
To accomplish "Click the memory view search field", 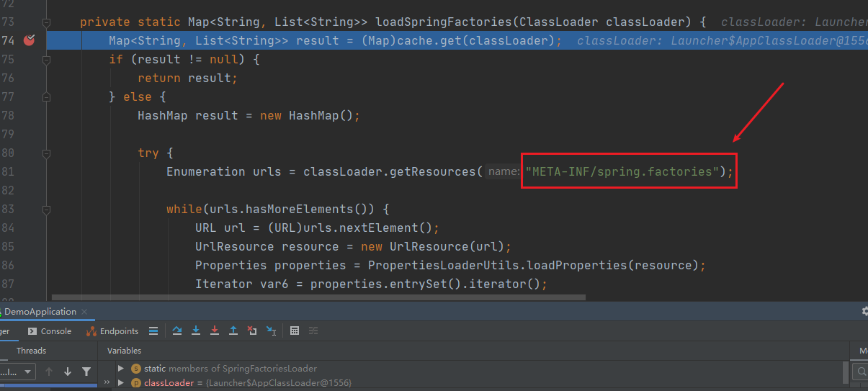I will tap(861, 372).
